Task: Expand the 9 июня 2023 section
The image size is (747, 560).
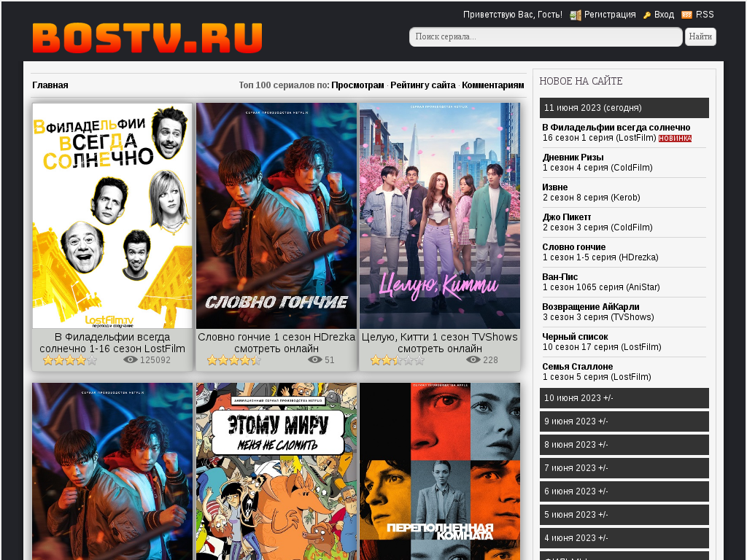Action: click(x=624, y=421)
